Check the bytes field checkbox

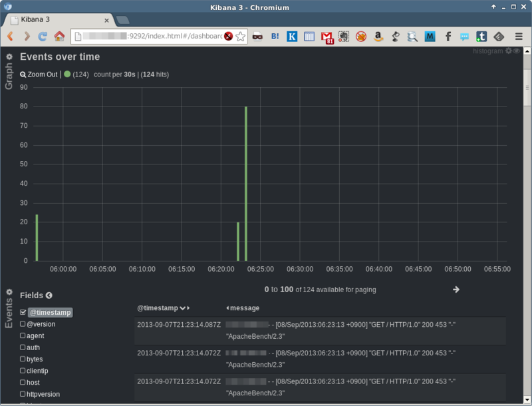click(23, 359)
